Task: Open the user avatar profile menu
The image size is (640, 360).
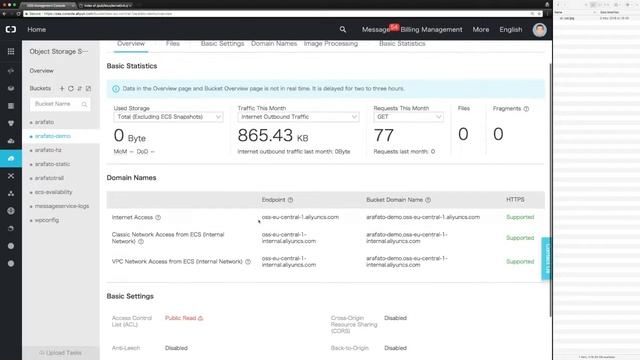Action: [540, 30]
